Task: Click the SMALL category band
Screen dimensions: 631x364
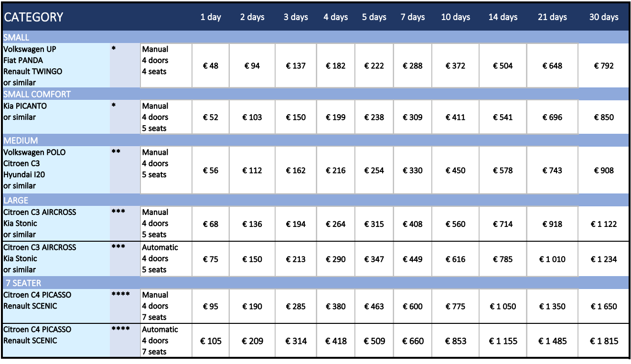Action: click(315, 37)
